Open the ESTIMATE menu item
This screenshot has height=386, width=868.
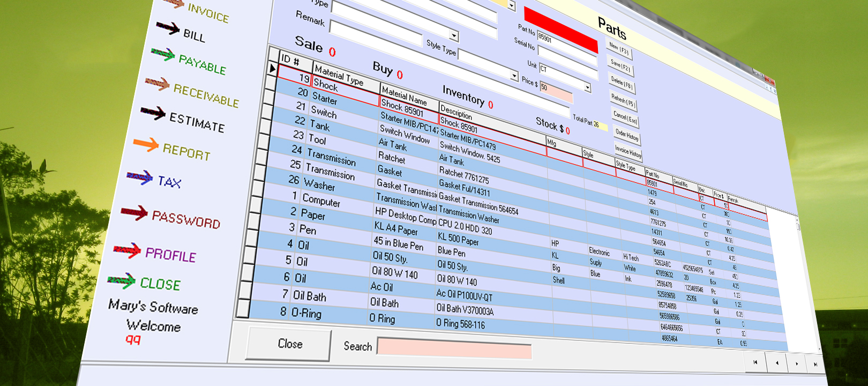197,122
